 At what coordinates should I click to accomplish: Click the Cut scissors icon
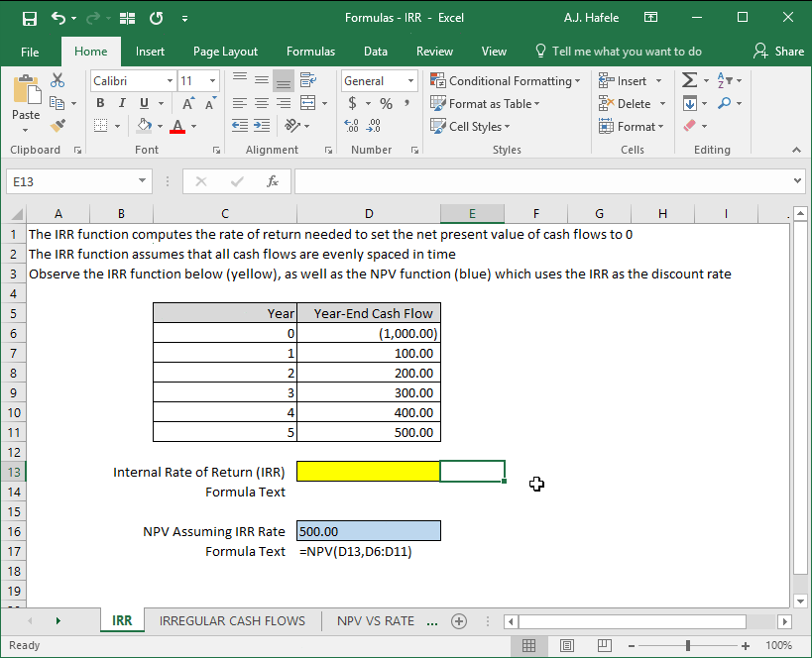pyautogui.click(x=58, y=80)
